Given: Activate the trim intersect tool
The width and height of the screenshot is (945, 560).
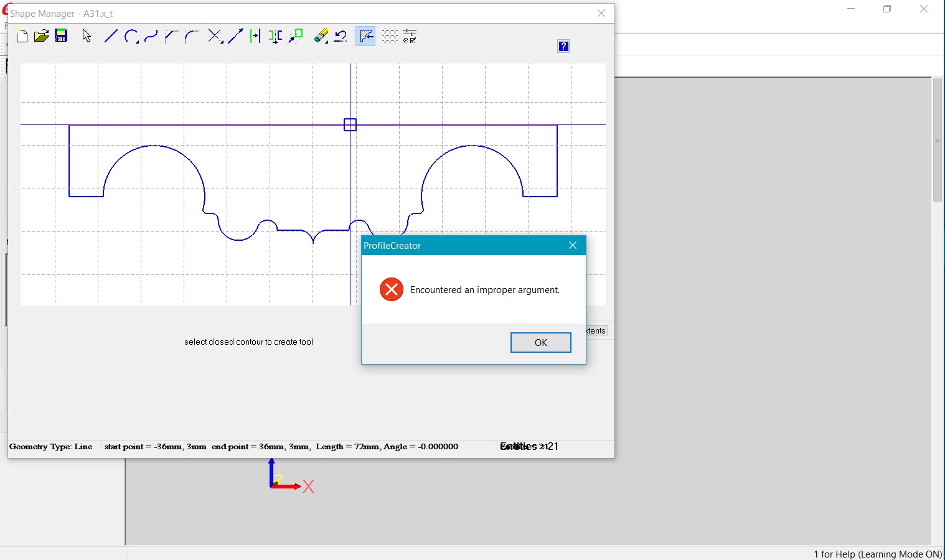Looking at the screenshot, I should coord(215,37).
